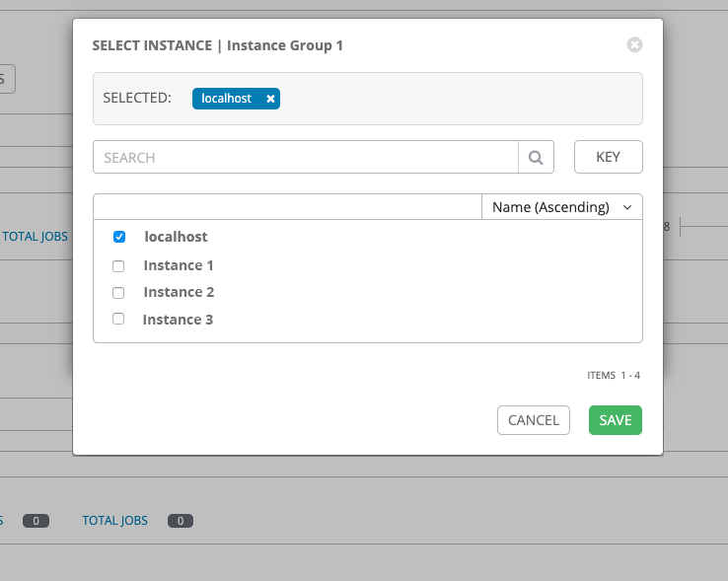Close the Select Instance dialog with the X icon

(x=634, y=44)
